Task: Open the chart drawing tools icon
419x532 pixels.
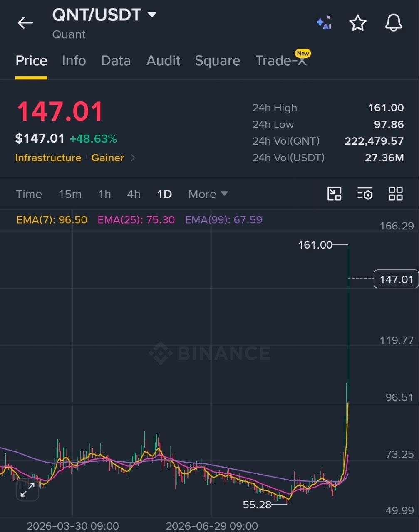Action: [335, 194]
